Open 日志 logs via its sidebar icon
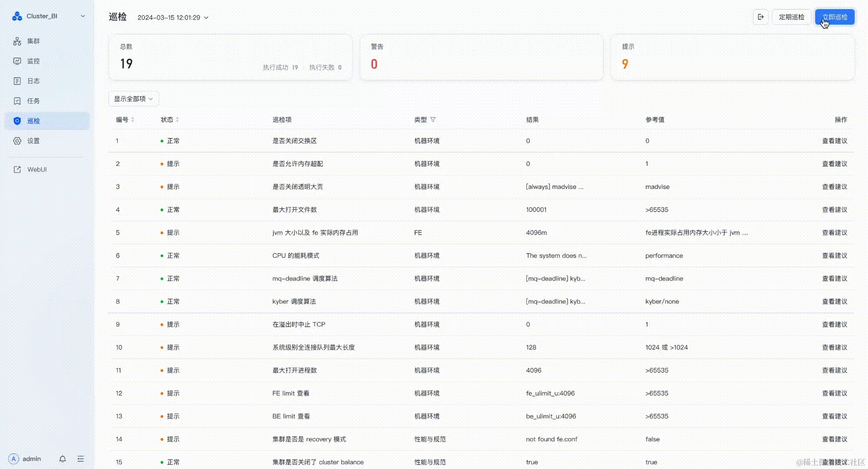Screen dimensions: 868x469 (17, 81)
